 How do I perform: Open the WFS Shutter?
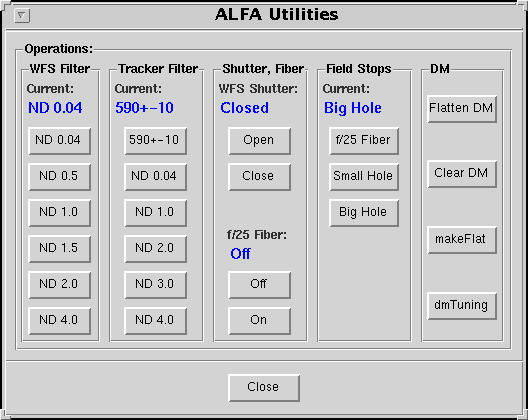tap(259, 141)
